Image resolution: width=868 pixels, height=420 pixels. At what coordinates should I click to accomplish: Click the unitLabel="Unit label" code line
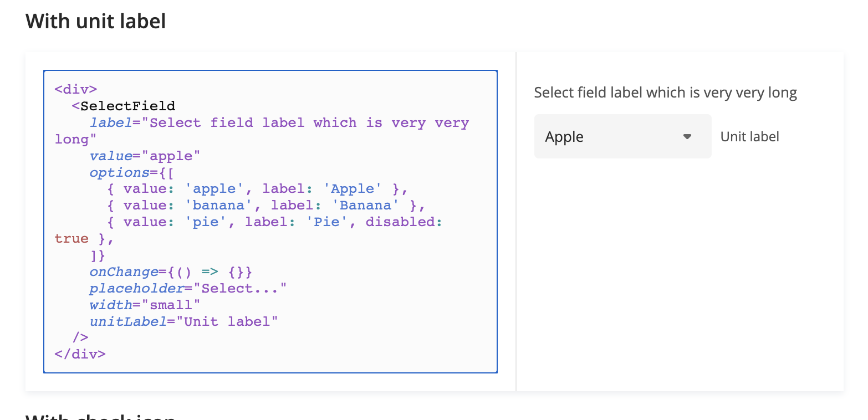183,321
